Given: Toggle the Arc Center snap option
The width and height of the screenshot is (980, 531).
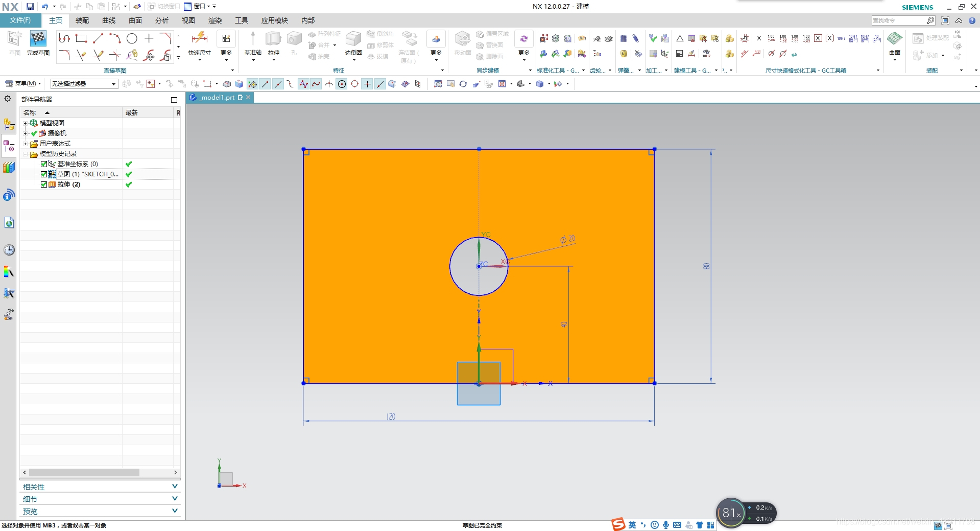Looking at the screenshot, I should point(342,84).
